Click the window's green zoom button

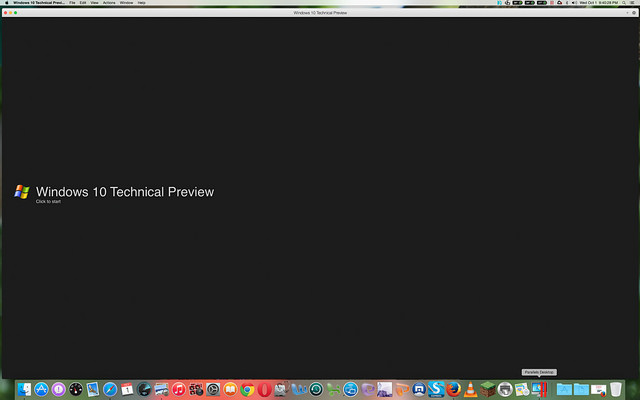pyautogui.click(x=16, y=13)
